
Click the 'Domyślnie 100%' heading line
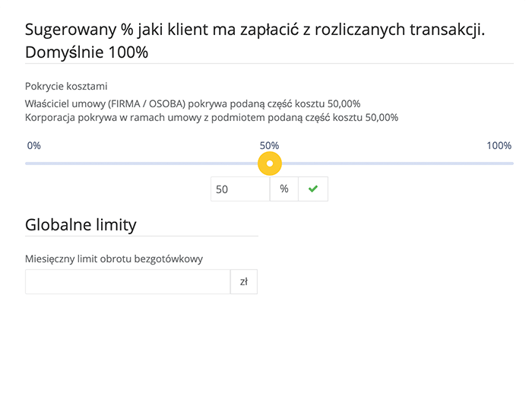point(87,52)
